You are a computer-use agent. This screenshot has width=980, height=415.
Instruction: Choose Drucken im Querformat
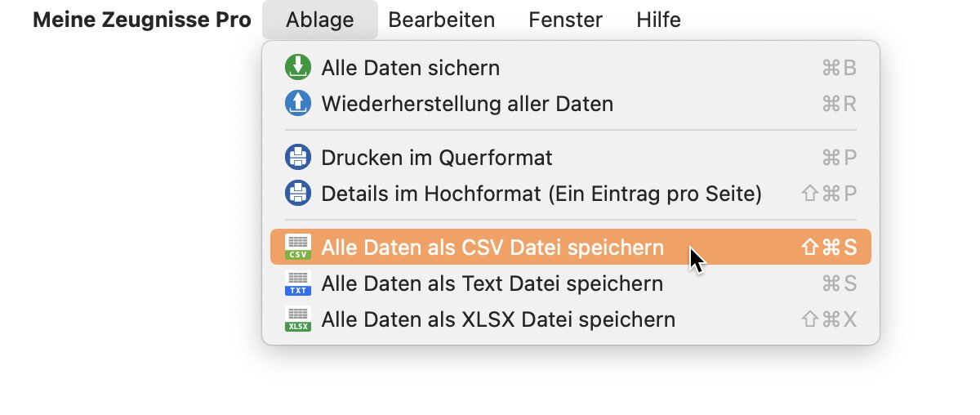(570, 157)
